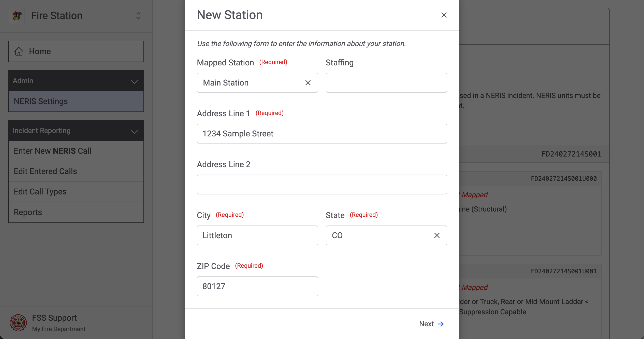The width and height of the screenshot is (644, 339).
Task: Open the Fire Station workspace switcher arrows
Action: (x=138, y=16)
